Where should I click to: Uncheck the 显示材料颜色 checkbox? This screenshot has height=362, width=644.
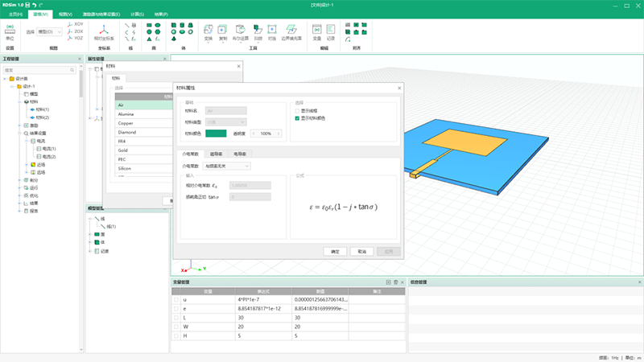298,118
